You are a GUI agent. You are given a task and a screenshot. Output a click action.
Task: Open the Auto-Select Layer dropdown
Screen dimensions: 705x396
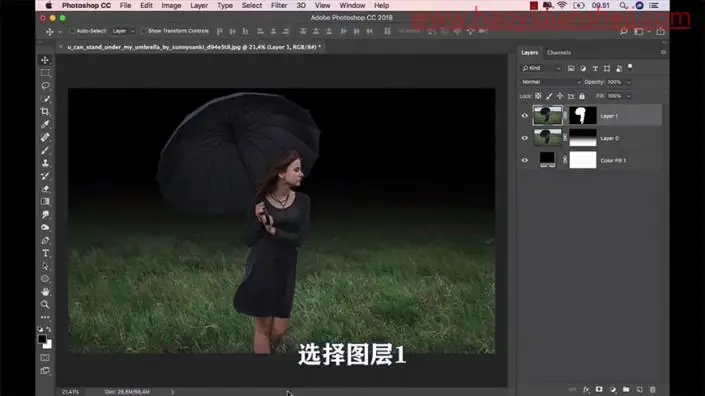[x=123, y=31]
